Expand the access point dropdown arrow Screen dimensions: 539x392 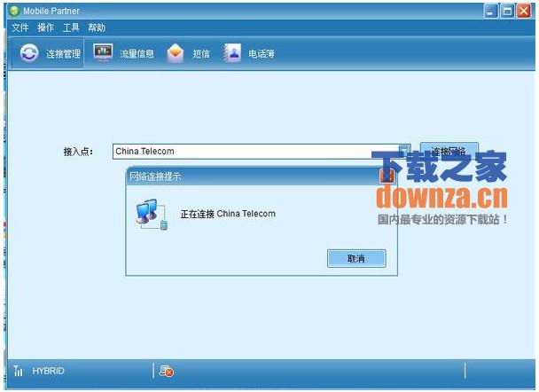[x=404, y=151]
